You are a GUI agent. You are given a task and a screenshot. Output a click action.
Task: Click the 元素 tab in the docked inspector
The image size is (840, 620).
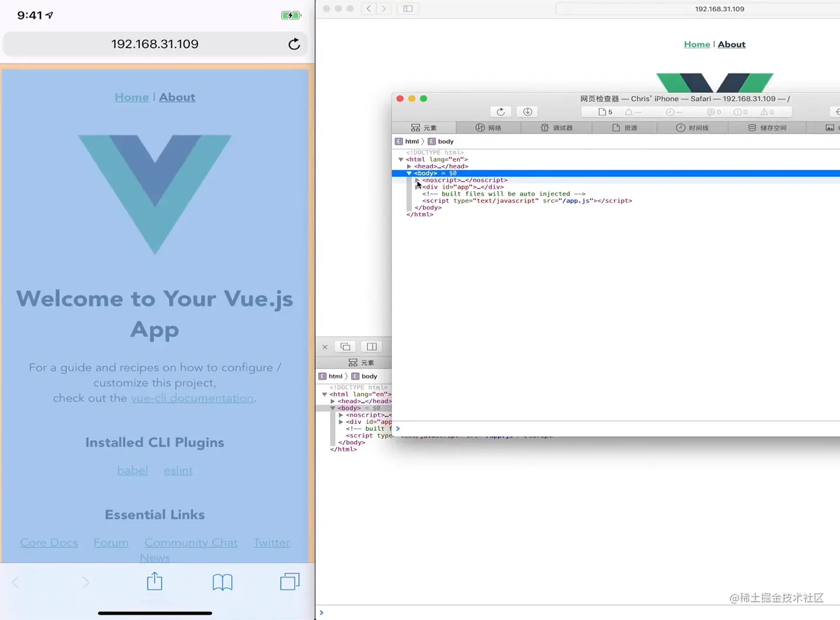361,363
